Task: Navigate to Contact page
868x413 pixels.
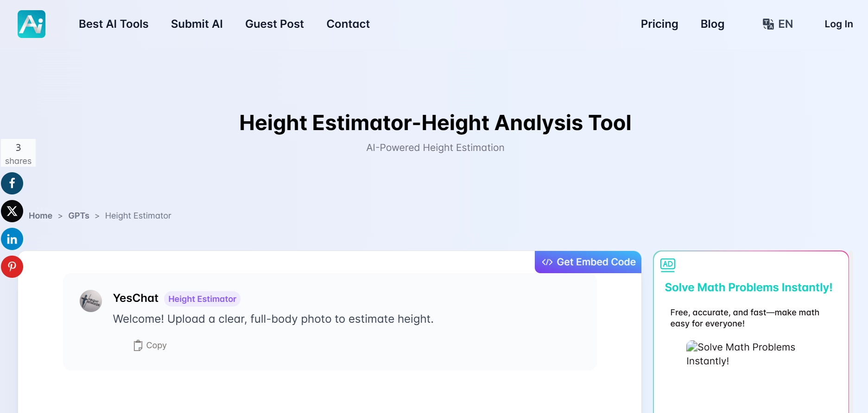Action: [x=348, y=24]
